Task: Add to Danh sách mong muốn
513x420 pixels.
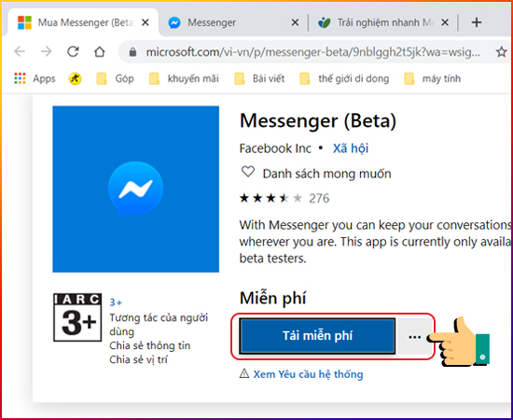Action: point(326,174)
